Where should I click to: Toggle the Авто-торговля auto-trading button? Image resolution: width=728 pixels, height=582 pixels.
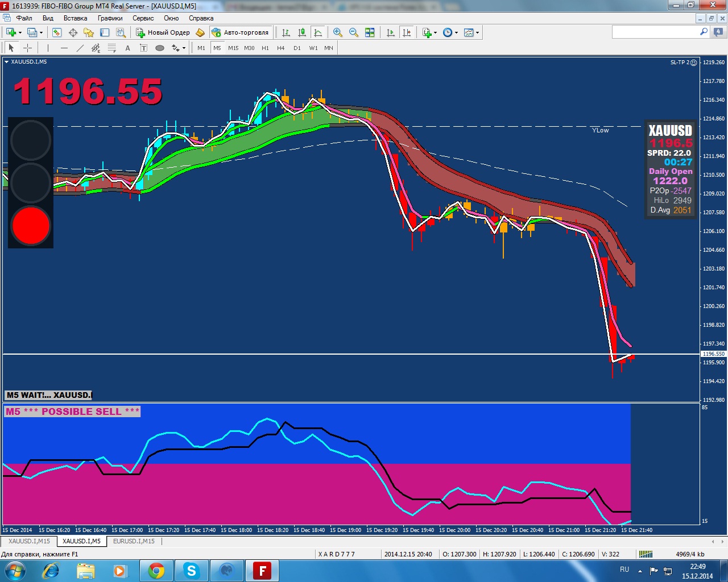240,32
